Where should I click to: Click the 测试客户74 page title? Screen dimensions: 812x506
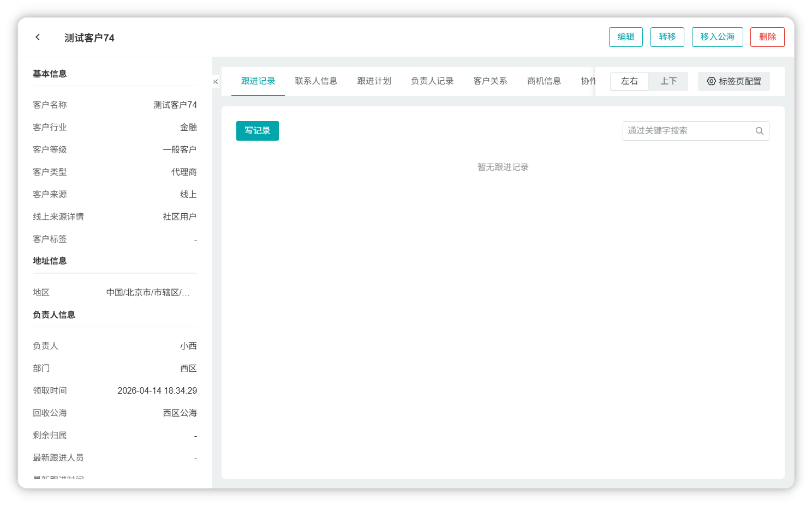(x=89, y=38)
